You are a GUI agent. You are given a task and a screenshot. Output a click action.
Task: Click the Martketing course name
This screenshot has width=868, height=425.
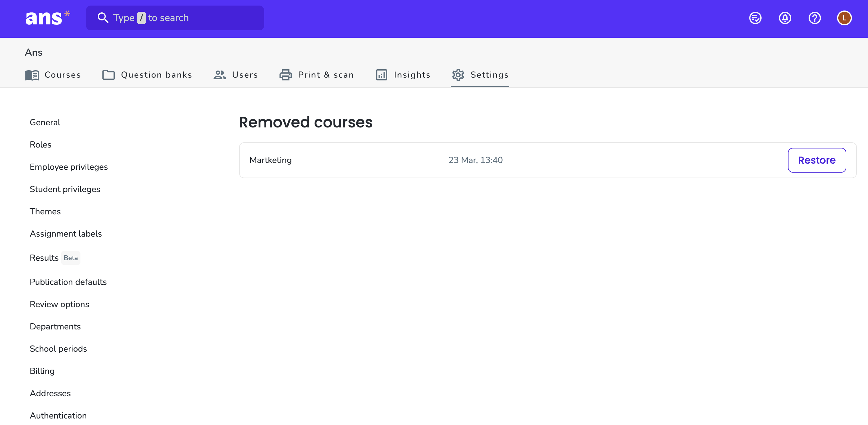click(x=271, y=160)
